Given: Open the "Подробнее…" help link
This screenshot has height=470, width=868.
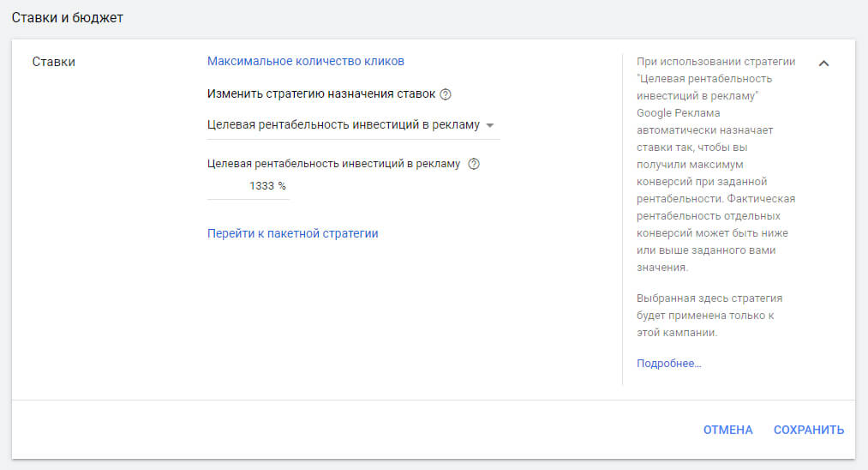Looking at the screenshot, I should coord(668,364).
